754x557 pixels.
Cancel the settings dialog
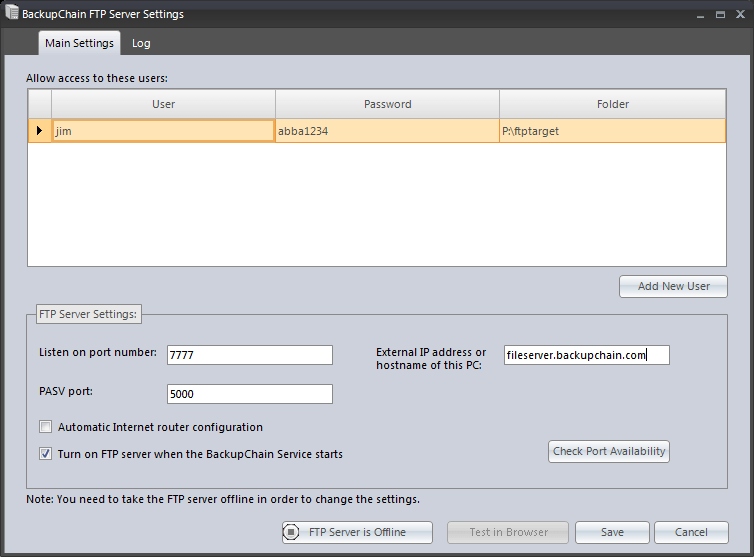click(691, 532)
